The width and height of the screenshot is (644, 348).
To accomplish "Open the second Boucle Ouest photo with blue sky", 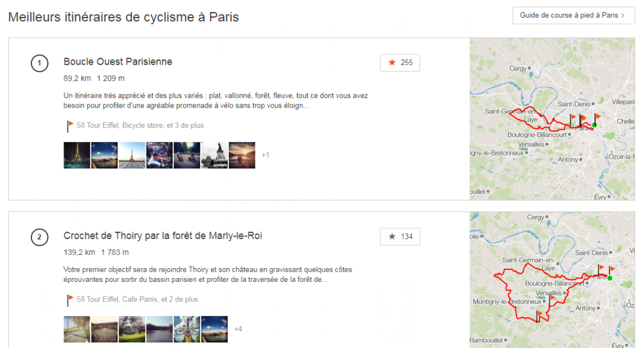I will click(104, 155).
